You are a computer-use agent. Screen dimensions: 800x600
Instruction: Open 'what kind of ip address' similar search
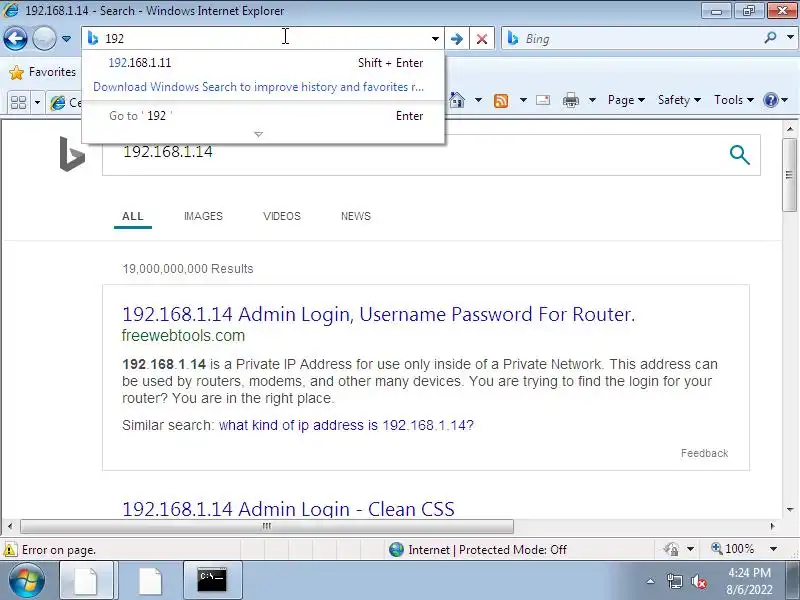tap(346, 425)
